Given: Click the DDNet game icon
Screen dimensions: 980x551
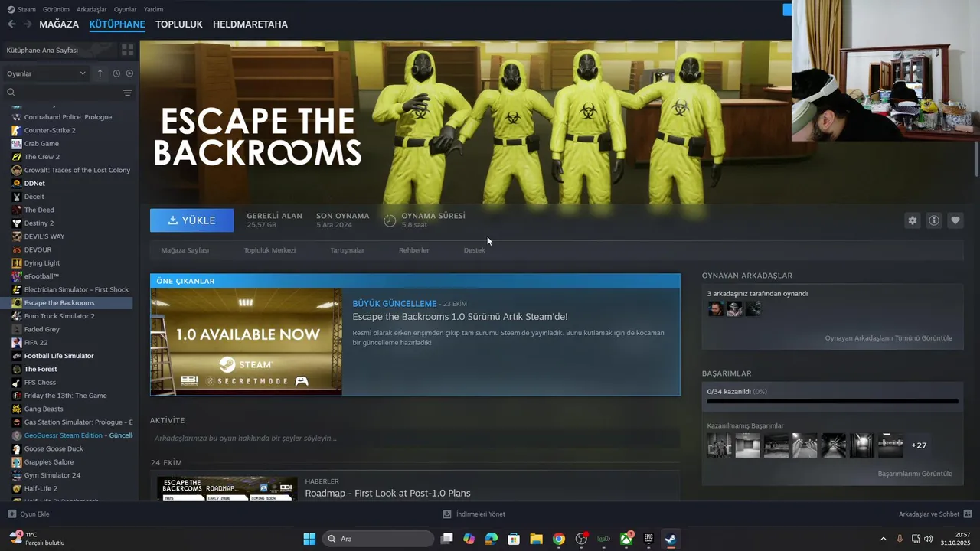Looking at the screenshot, I should (x=17, y=184).
